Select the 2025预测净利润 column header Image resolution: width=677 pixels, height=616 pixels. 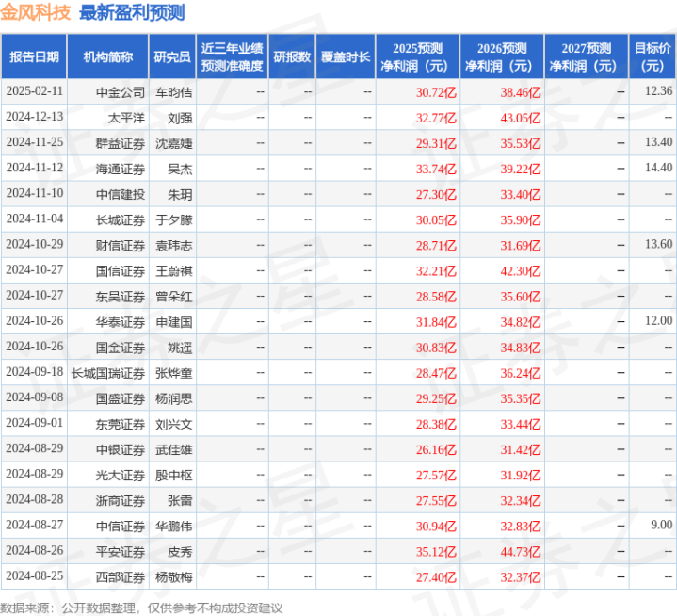pos(417,57)
